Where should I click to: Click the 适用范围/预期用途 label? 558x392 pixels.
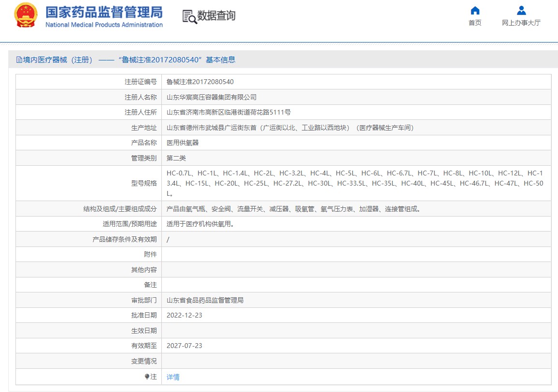point(130,224)
